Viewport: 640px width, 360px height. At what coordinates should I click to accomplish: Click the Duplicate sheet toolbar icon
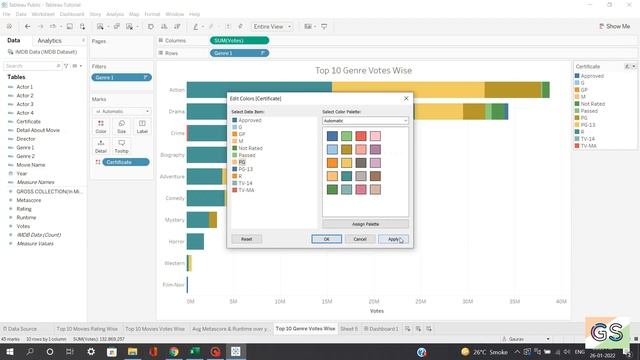tap(117, 27)
